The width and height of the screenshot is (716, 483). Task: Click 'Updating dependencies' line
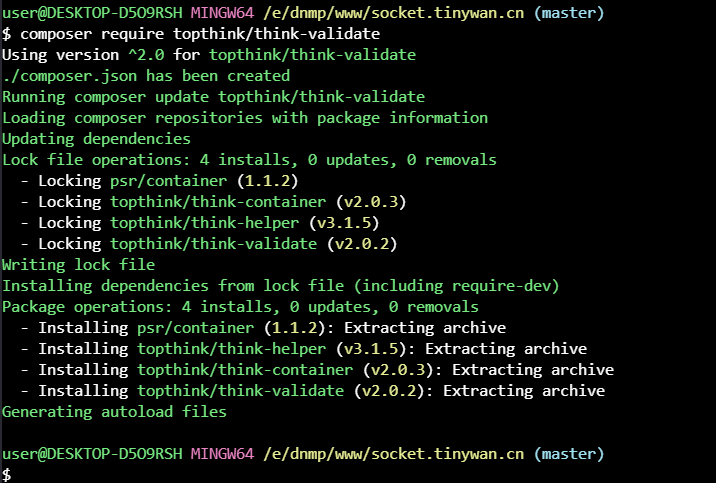pyautogui.click(x=96, y=139)
